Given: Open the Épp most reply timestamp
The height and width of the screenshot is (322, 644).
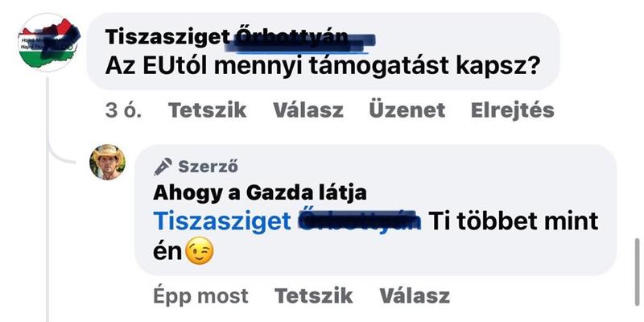Looking at the screenshot, I should click(200, 296).
